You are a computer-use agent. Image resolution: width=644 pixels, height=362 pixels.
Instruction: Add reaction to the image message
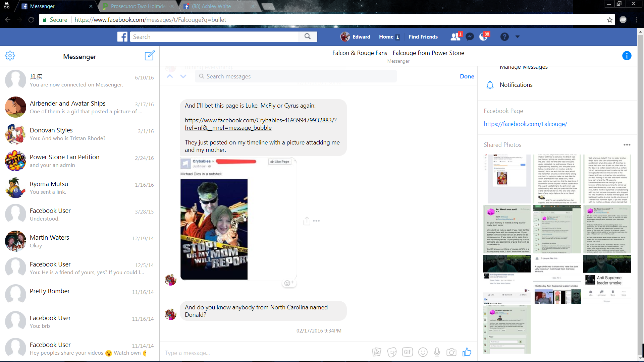[x=288, y=283]
